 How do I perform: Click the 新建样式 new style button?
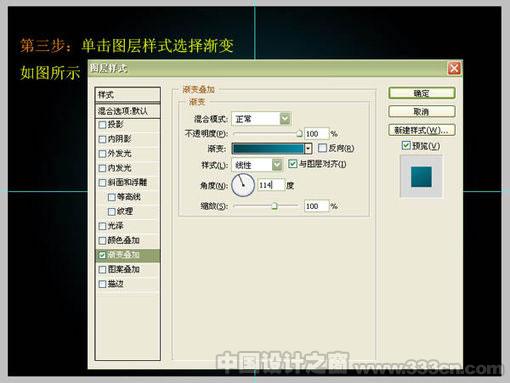[x=422, y=130]
